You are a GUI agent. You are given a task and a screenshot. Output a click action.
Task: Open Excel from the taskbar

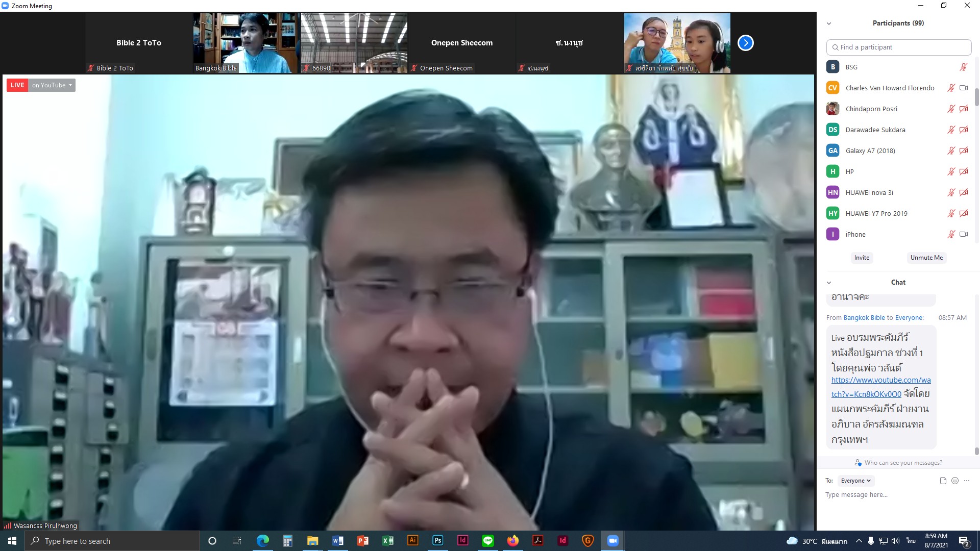pyautogui.click(x=388, y=541)
